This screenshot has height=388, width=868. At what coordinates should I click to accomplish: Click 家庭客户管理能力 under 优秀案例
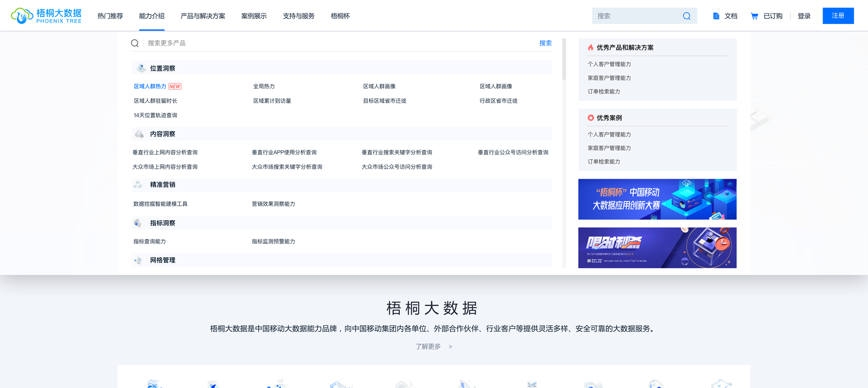point(609,148)
